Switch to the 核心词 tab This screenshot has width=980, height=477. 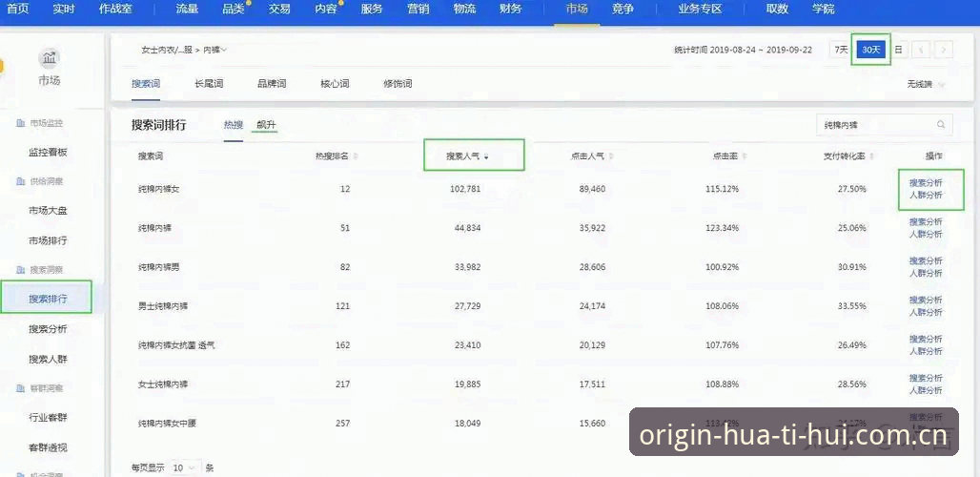[335, 83]
